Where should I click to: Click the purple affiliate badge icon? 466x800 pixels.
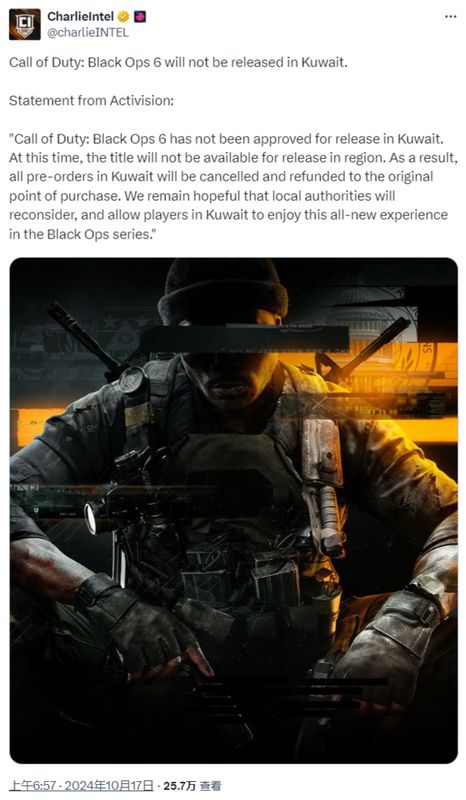pos(140,16)
